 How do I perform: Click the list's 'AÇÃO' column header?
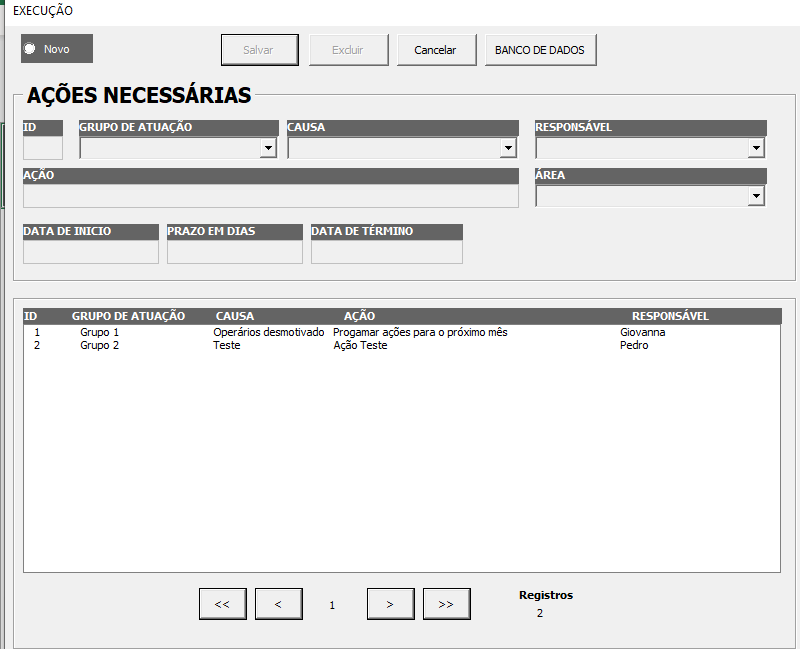click(x=359, y=316)
